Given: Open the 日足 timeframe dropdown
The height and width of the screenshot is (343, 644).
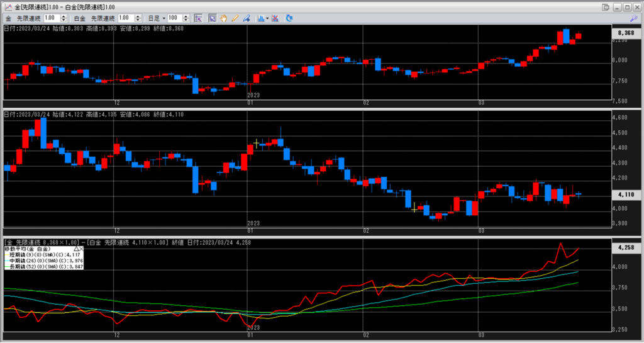Looking at the screenshot, I should click(x=158, y=18).
